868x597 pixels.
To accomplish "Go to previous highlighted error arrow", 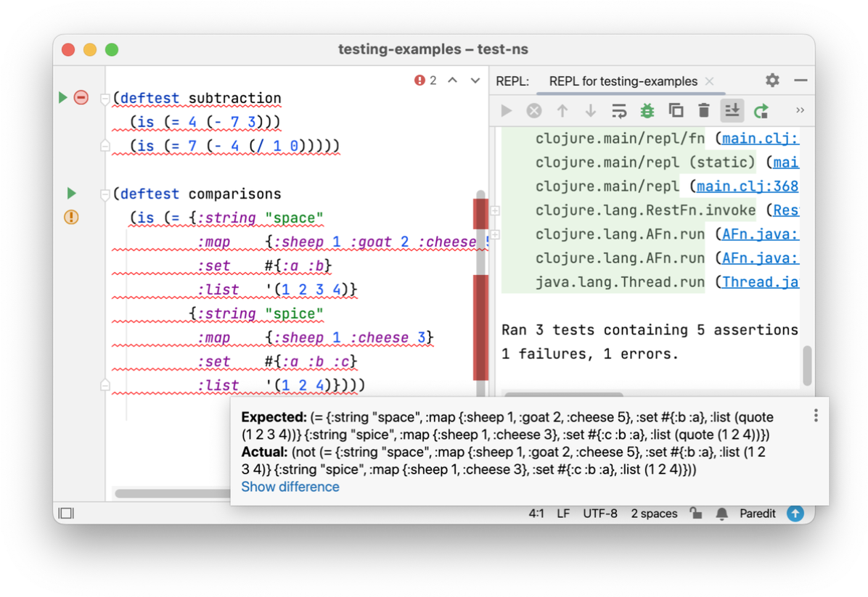I will 453,81.
